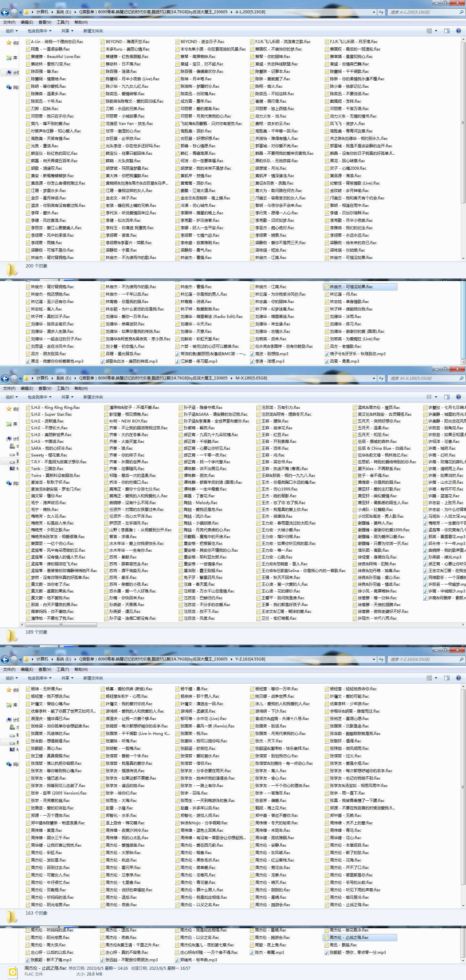The width and height of the screenshot is (466, 980).
Task: Expand 组织 menu in A-L.200 window
Action: (x=12, y=31)
